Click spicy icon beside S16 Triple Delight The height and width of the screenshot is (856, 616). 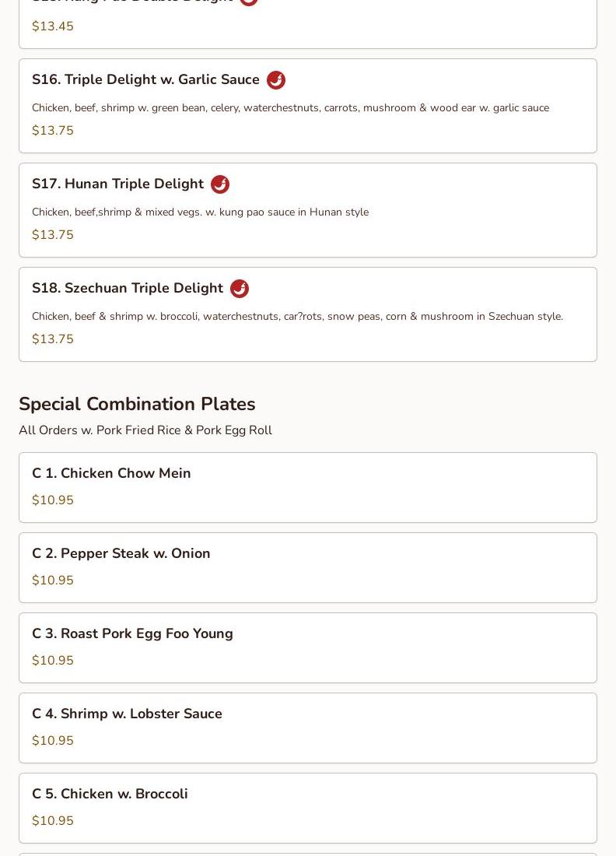276,80
